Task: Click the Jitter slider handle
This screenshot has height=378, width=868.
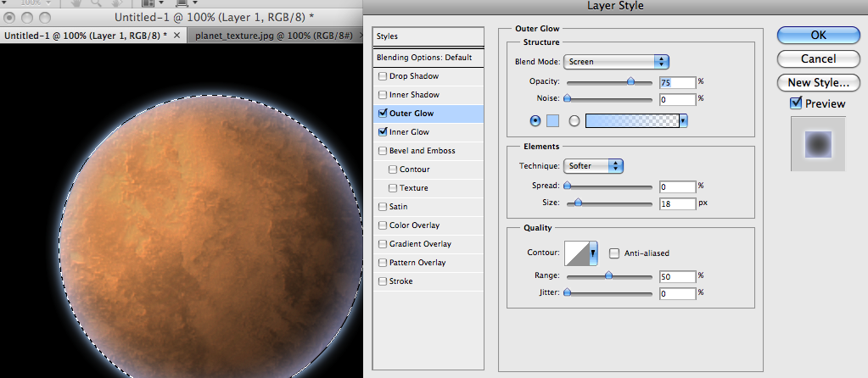Action: (567, 292)
